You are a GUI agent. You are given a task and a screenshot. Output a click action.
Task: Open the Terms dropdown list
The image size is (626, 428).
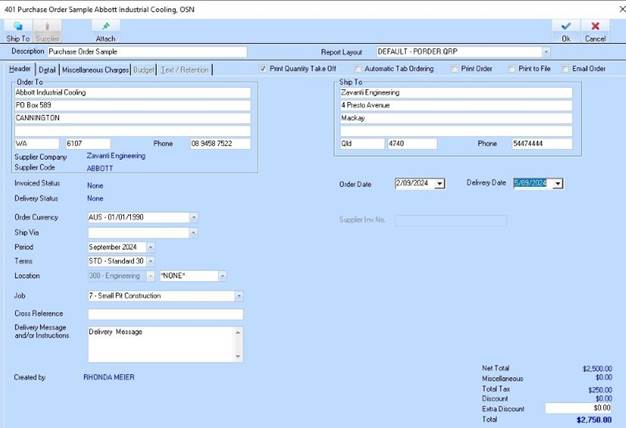(x=151, y=261)
